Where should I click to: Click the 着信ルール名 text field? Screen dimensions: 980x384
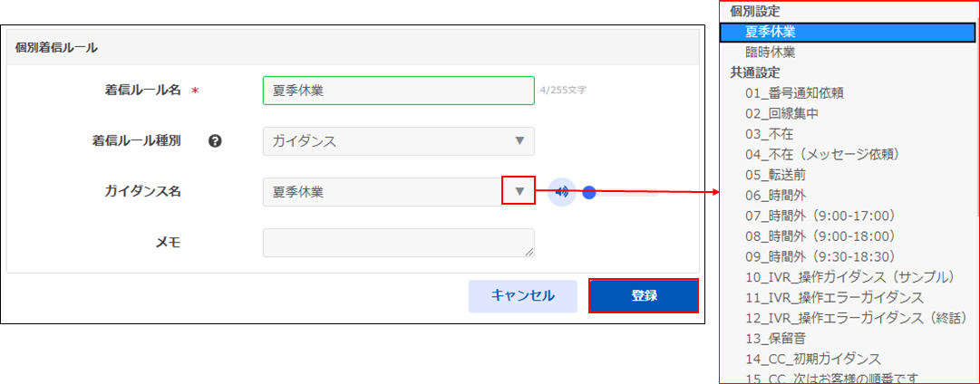coord(398,91)
